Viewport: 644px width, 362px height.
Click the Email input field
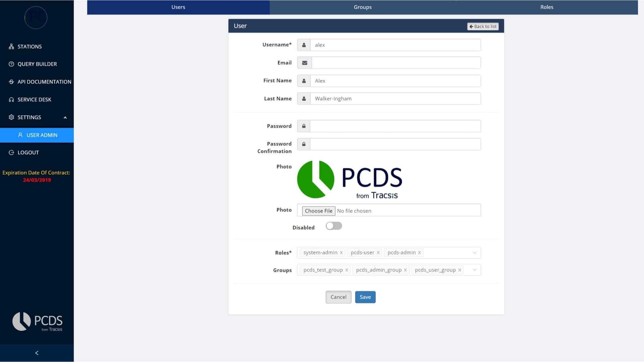point(396,63)
